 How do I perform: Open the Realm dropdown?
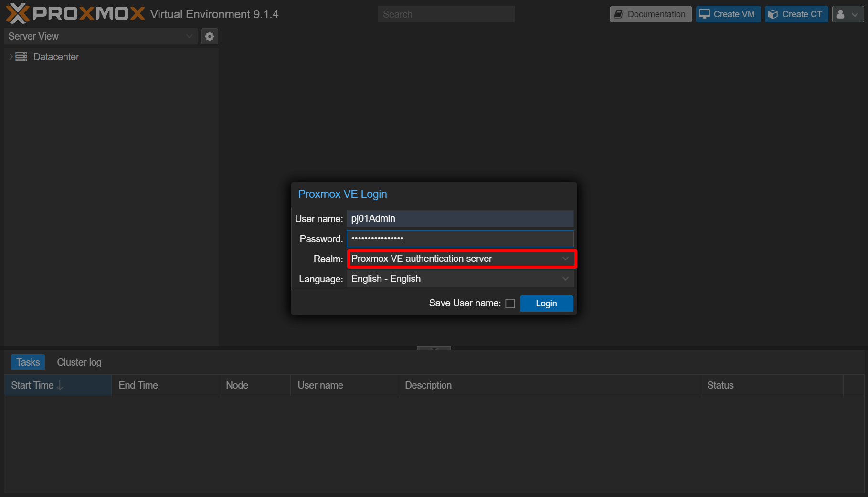tap(565, 259)
